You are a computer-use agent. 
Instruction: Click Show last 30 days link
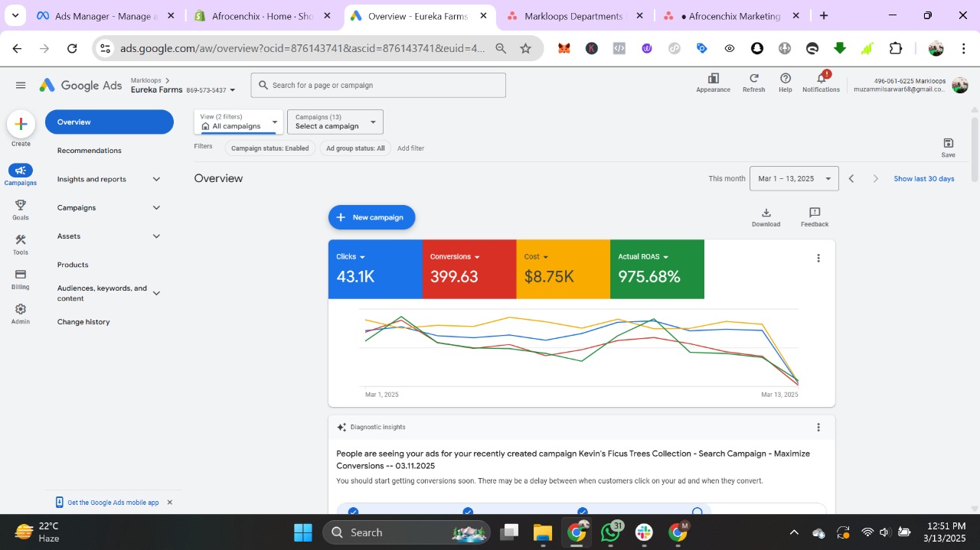coord(924,179)
